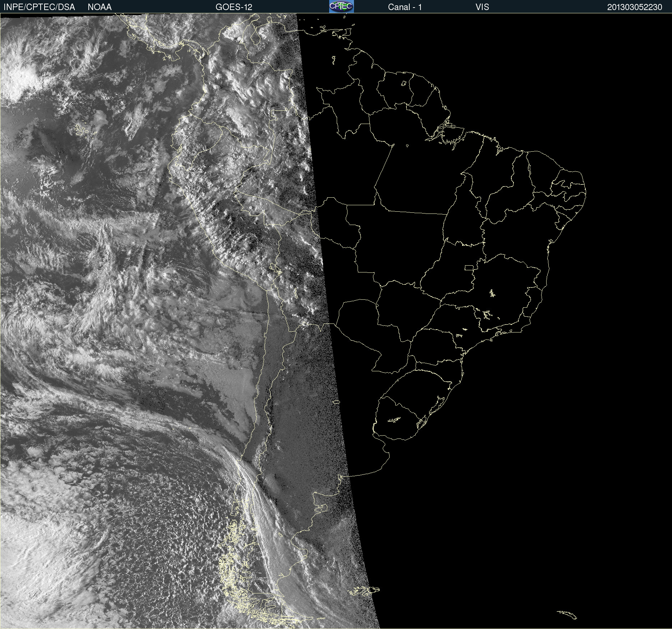Select the INPE/CPTEC/DSA header text
This screenshot has width=672, height=629.
point(39,7)
